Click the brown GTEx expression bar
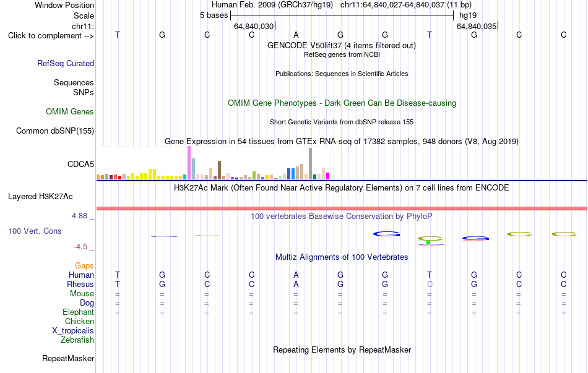The height and width of the screenshot is (373, 588). (x=219, y=170)
